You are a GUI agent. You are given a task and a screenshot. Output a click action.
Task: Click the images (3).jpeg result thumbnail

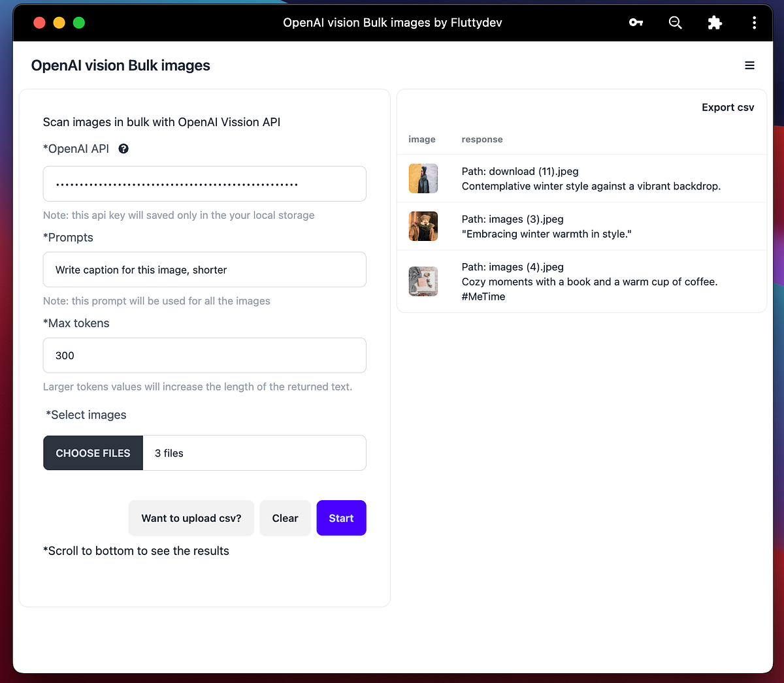pyautogui.click(x=423, y=225)
